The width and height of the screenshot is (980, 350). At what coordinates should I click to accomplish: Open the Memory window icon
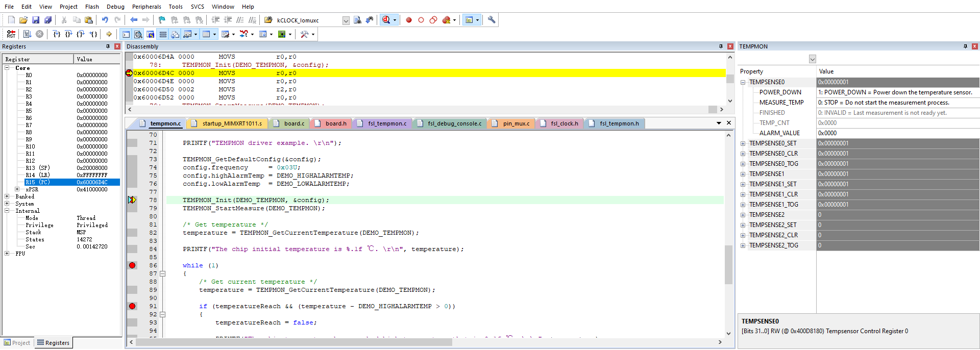point(206,34)
